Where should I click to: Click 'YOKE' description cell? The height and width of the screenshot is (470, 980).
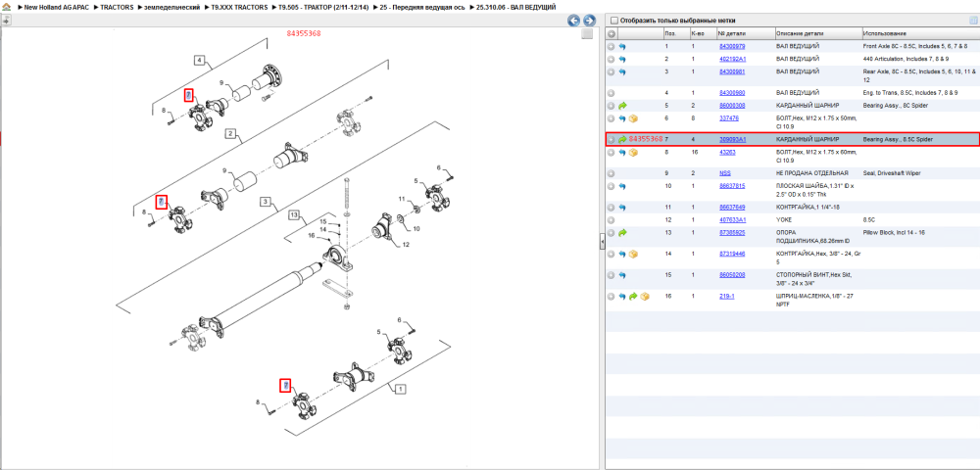[x=783, y=219]
